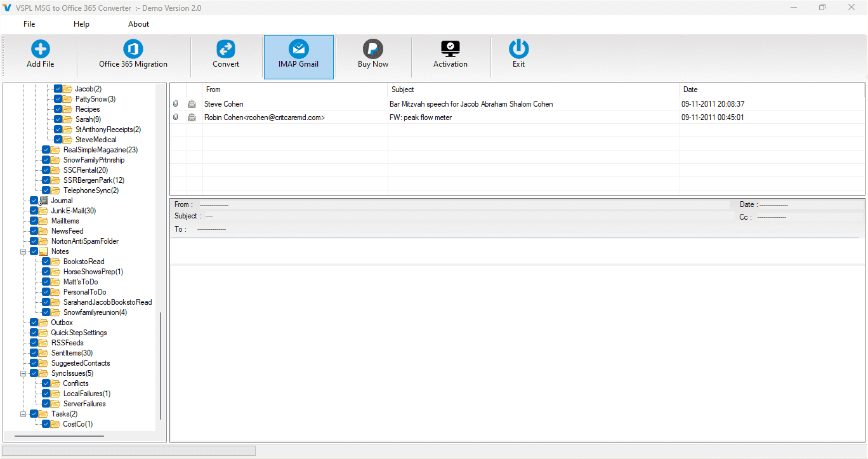Start the Convert tool
The image size is (868, 459).
(226, 55)
